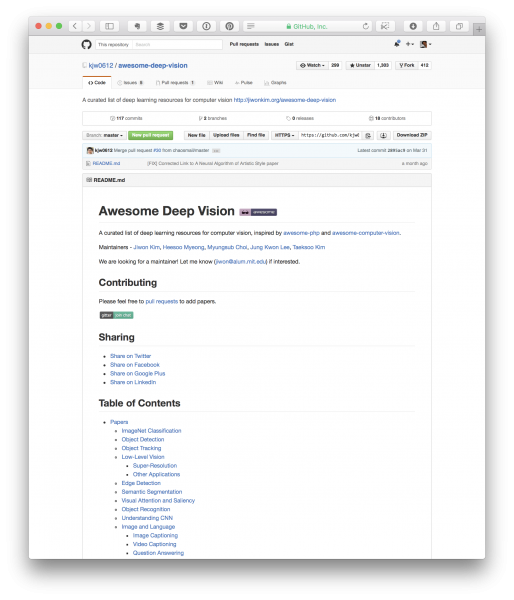The image size is (514, 600).
Task: Open the Pull requests repository tab
Action: pyautogui.click(x=175, y=83)
